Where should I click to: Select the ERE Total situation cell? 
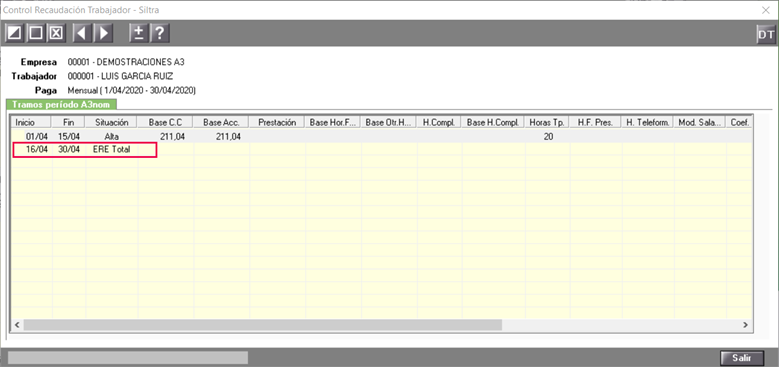click(111, 149)
